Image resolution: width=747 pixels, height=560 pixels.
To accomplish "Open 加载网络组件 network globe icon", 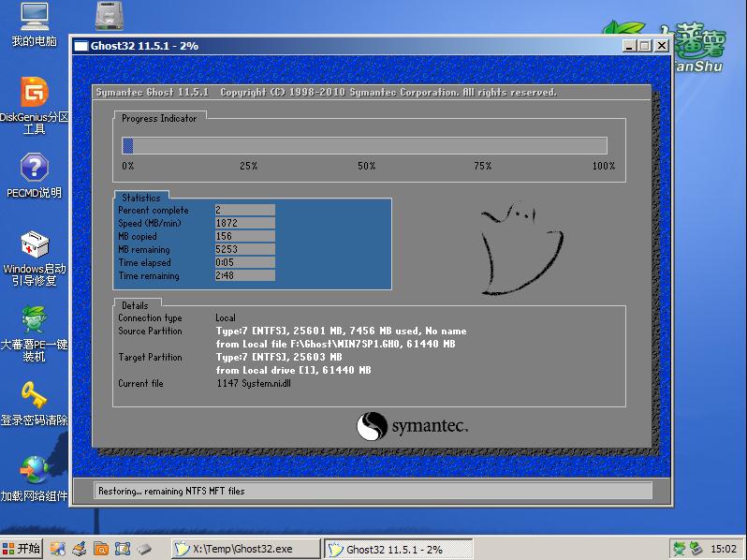I will coord(35,470).
